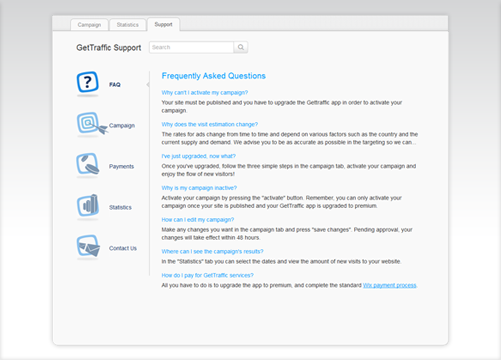Open 'Why is my campaign inactive?' question
This screenshot has width=501, height=360.
coord(199,188)
